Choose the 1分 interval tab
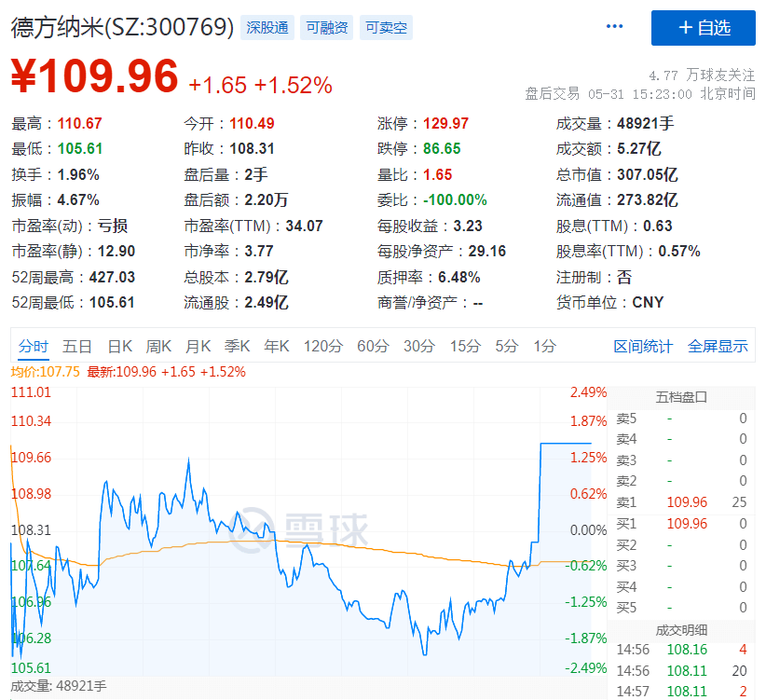The width and height of the screenshot is (766, 700). (545, 347)
